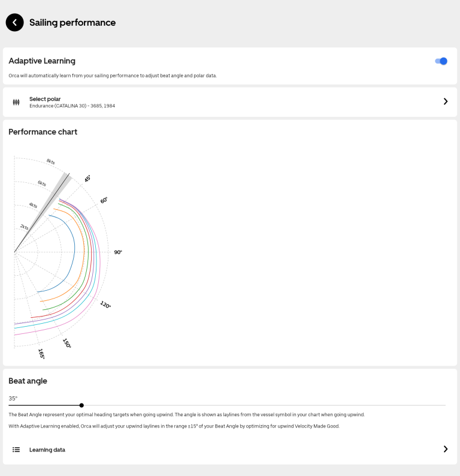Click the Sailing performance page title
The image size is (460, 476).
(x=72, y=23)
